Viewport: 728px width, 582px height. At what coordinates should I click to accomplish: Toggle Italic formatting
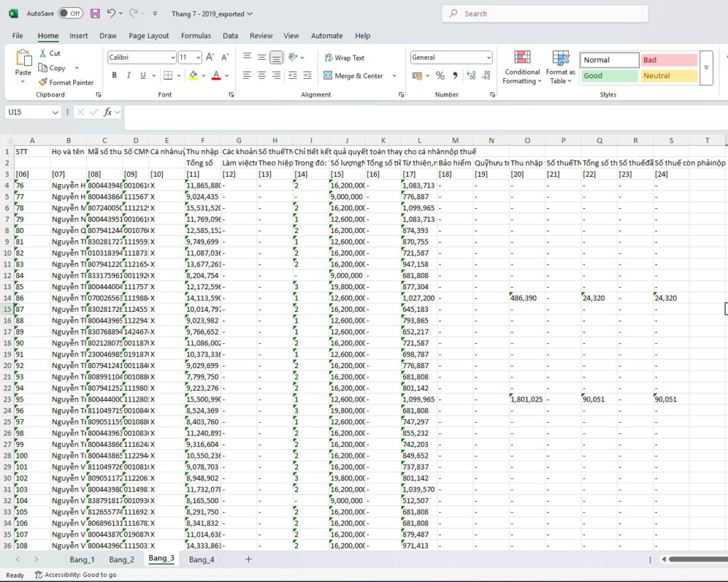pyautogui.click(x=129, y=75)
